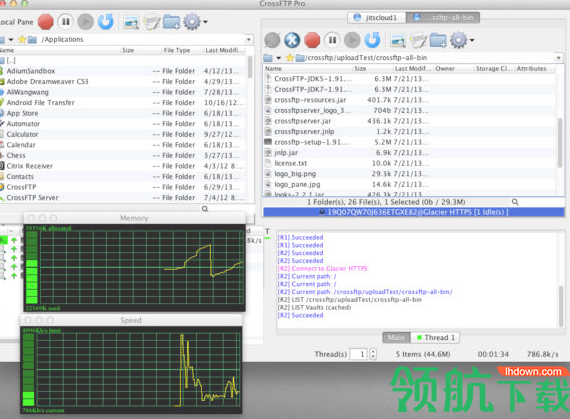This screenshot has width=570, height=419.
Task: Click the Speed window title bar
Action: click(x=131, y=320)
